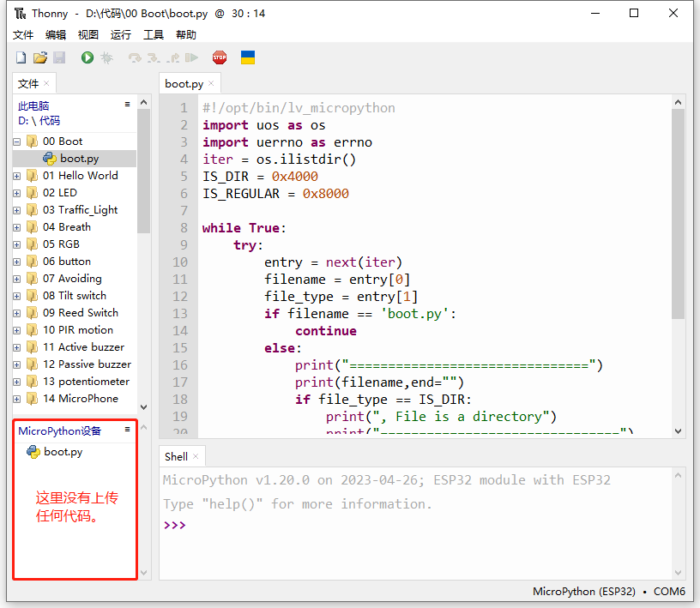Open the 工具 menu
The width and height of the screenshot is (700, 608).
click(153, 35)
